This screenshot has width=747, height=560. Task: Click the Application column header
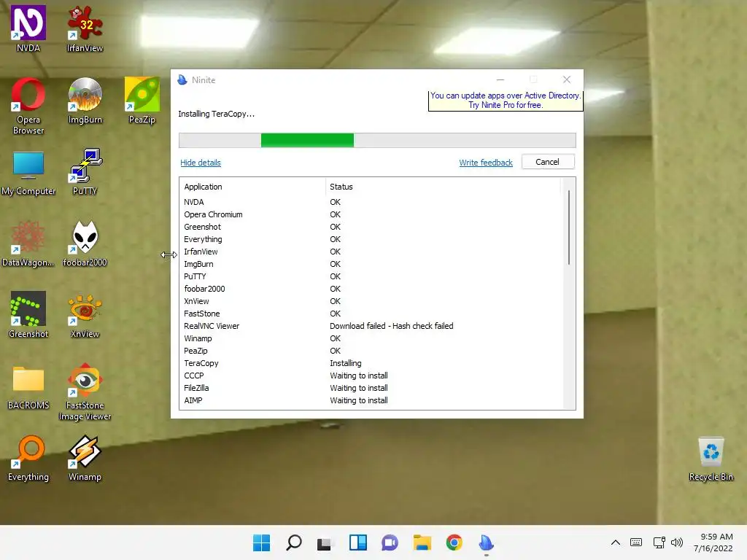[252, 187]
